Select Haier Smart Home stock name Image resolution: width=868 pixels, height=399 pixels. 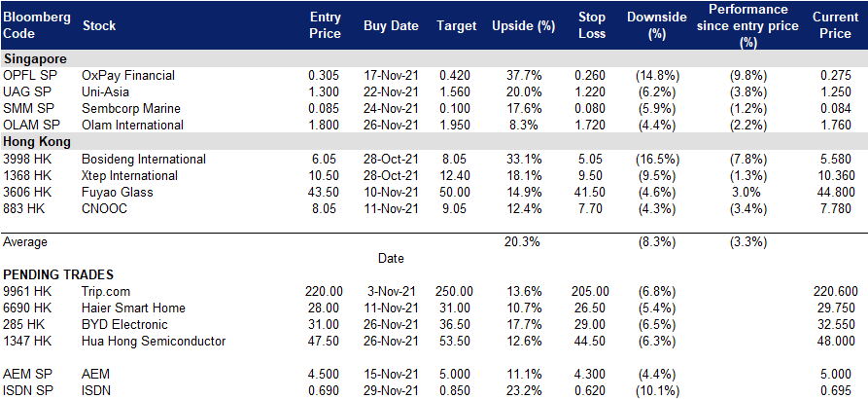tap(133, 308)
